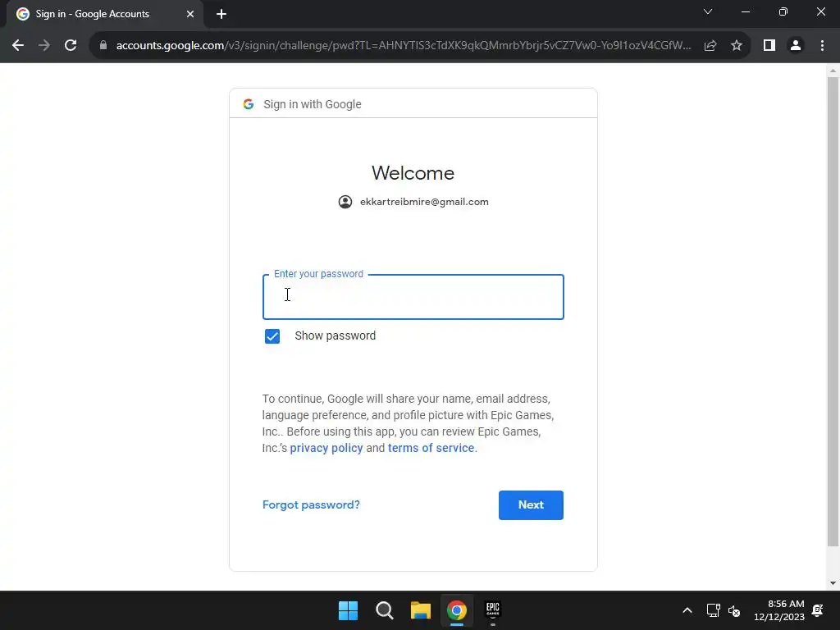The height and width of the screenshot is (630, 840).
Task: Click the browser forward arrow
Action: click(44, 46)
